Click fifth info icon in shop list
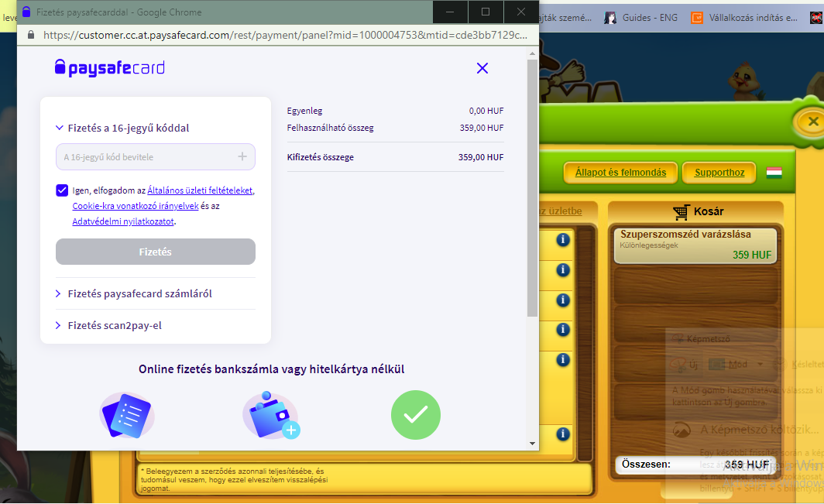Image resolution: width=824 pixels, height=504 pixels. coord(563,359)
